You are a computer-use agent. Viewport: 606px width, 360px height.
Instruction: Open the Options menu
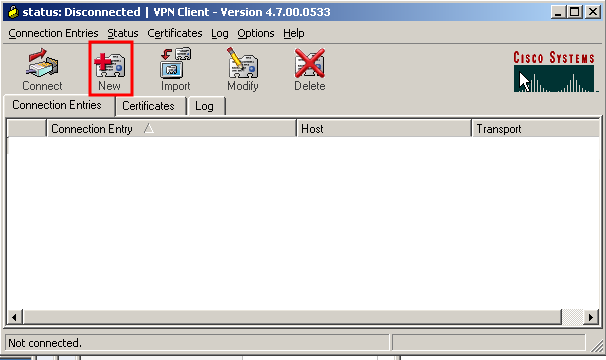tap(255, 33)
